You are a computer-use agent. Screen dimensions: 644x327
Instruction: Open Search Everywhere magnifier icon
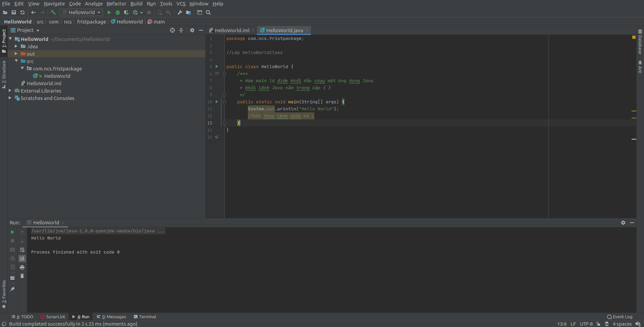(x=208, y=12)
